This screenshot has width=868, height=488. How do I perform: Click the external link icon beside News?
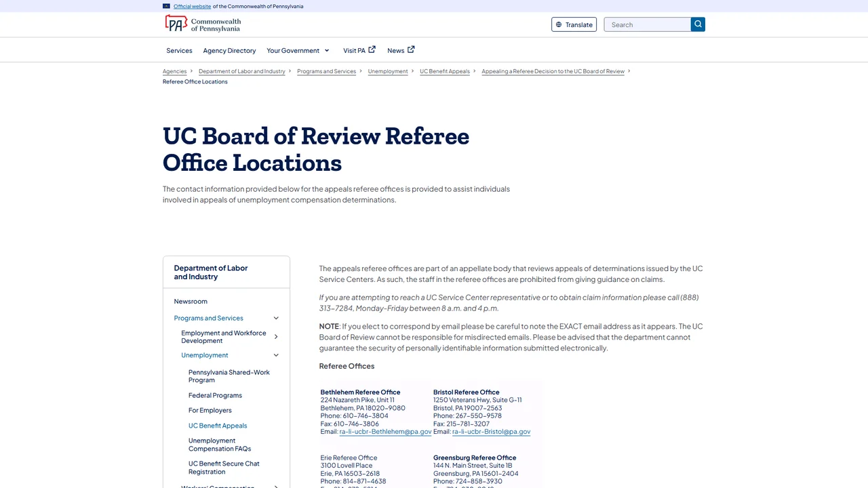point(411,49)
